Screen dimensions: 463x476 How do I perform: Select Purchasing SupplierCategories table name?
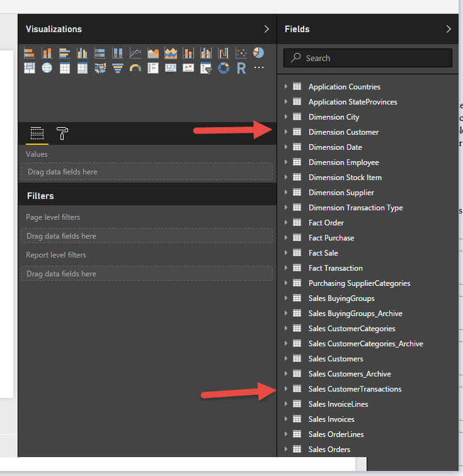click(x=360, y=283)
